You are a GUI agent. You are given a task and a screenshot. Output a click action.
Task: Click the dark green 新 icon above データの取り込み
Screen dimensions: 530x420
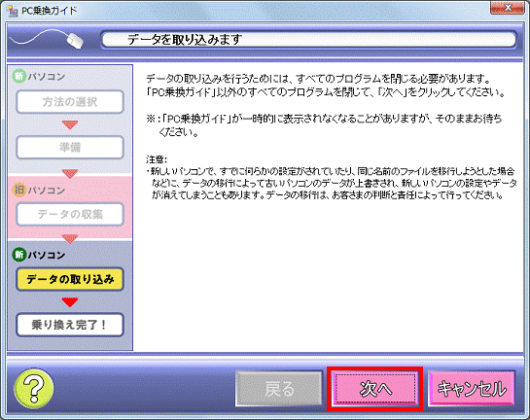pos(19,255)
